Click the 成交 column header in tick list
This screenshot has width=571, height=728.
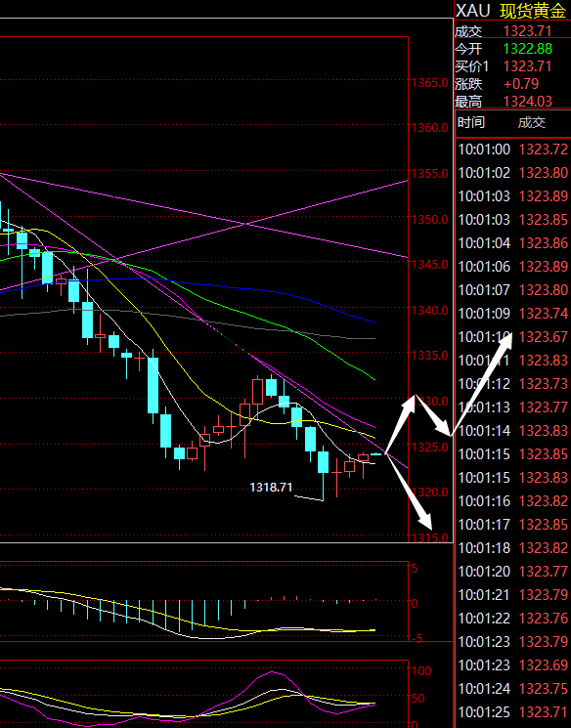point(532,122)
